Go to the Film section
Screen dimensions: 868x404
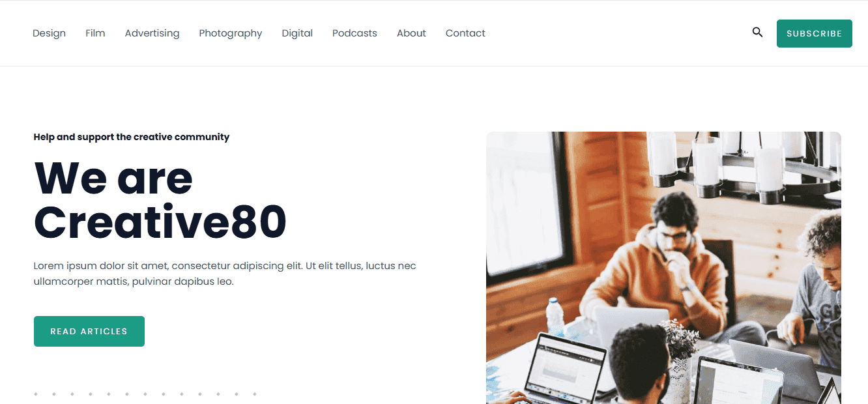95,33
